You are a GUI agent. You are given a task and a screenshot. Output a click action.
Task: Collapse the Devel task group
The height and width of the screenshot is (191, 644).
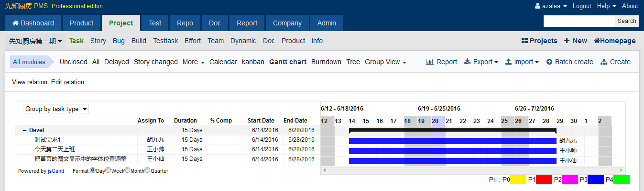(24, 130)
